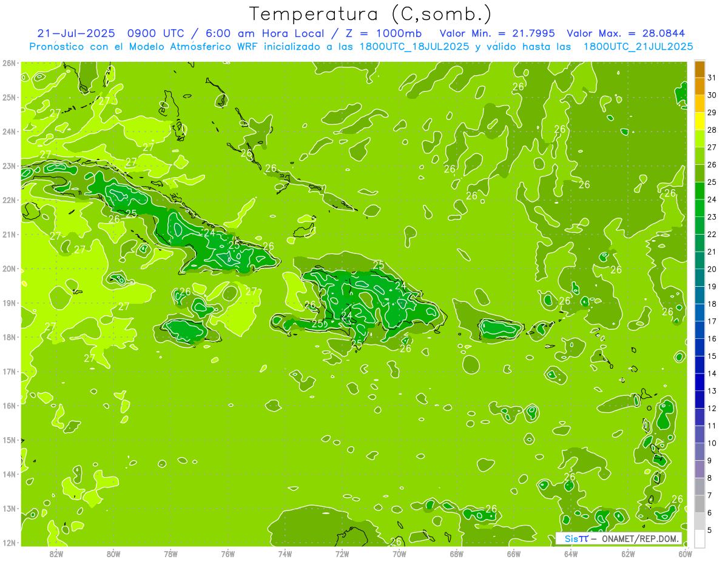
Task: Click the '62W' longitude axis label
Action: [628, 553]
